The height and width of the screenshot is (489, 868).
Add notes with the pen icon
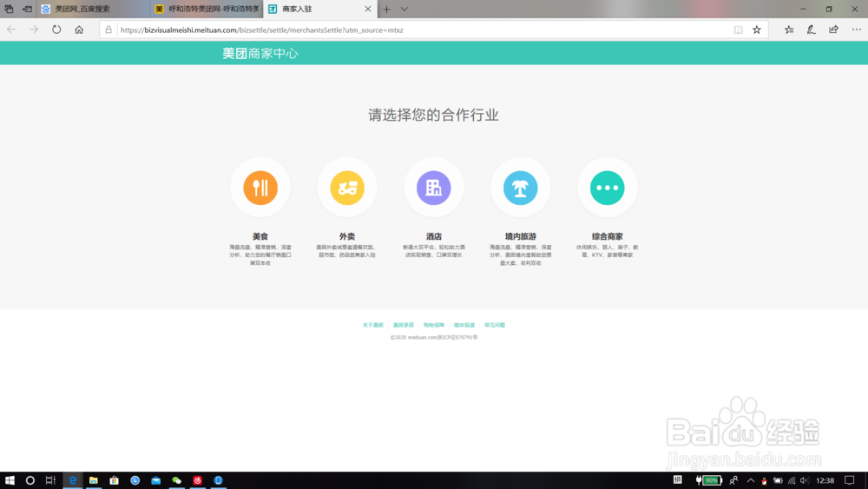pyautogui.click(x=811, y=30)
